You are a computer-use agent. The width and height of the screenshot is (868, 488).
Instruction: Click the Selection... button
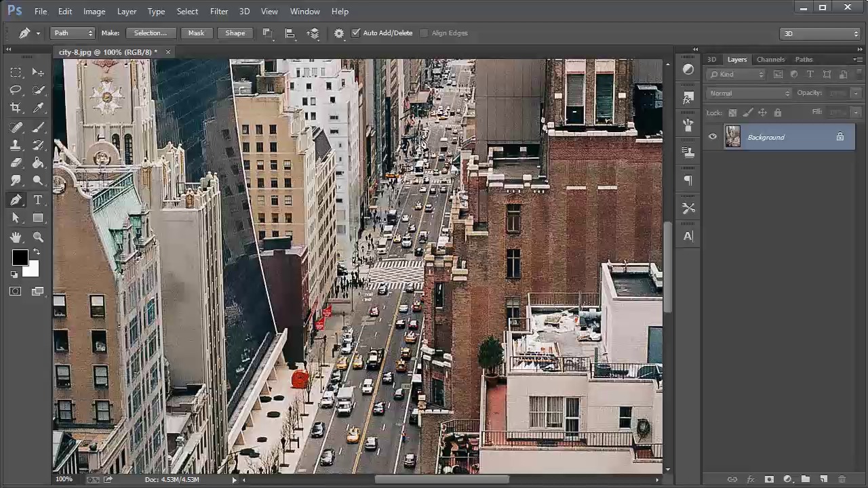pos(150,33)
